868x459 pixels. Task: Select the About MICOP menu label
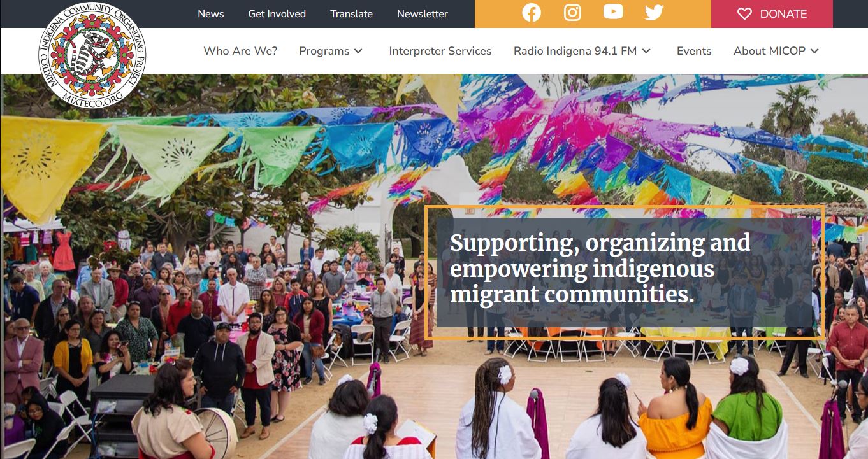tap(769, 51)
